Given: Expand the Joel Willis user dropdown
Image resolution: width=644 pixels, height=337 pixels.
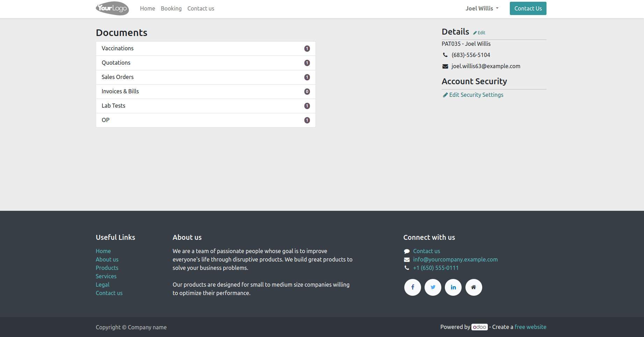Looking at the screenshot, I should pyautogui.click(x=482, y=8).
